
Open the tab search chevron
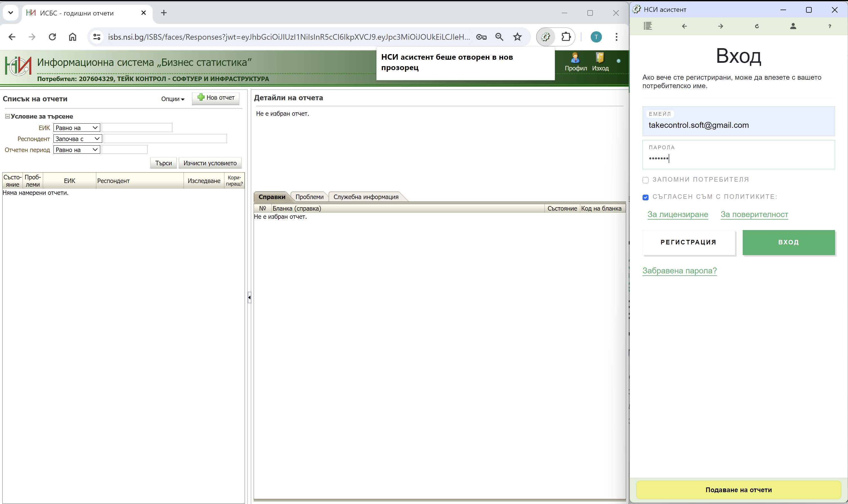click(10, 13)
